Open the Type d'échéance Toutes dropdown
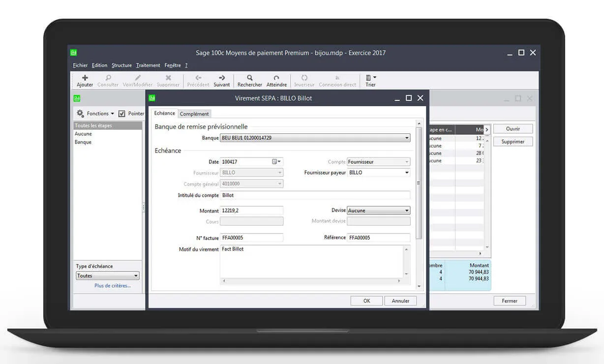The image size is (604, 364). point(136,276)
